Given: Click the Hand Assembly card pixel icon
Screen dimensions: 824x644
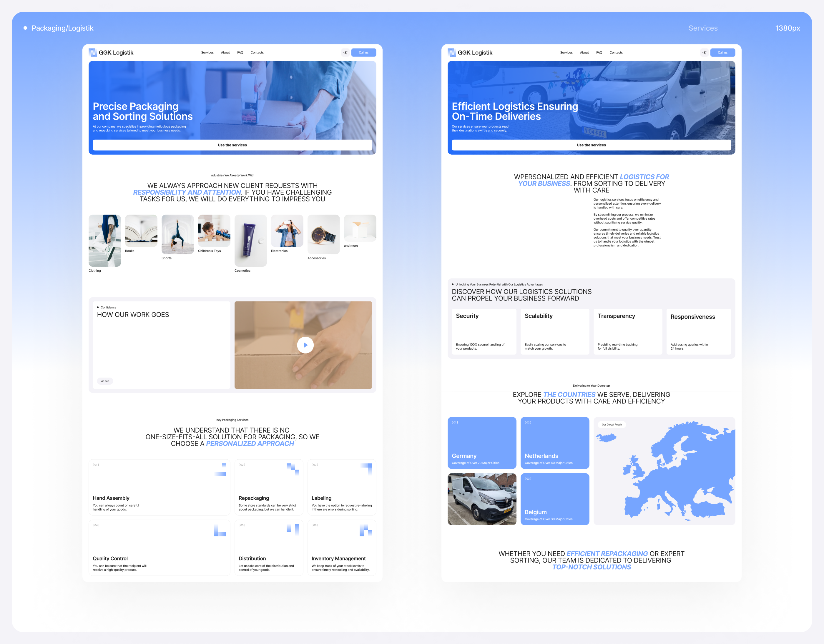Looking at the screenshot, I should pyautogui.click(x=221, y=469).
